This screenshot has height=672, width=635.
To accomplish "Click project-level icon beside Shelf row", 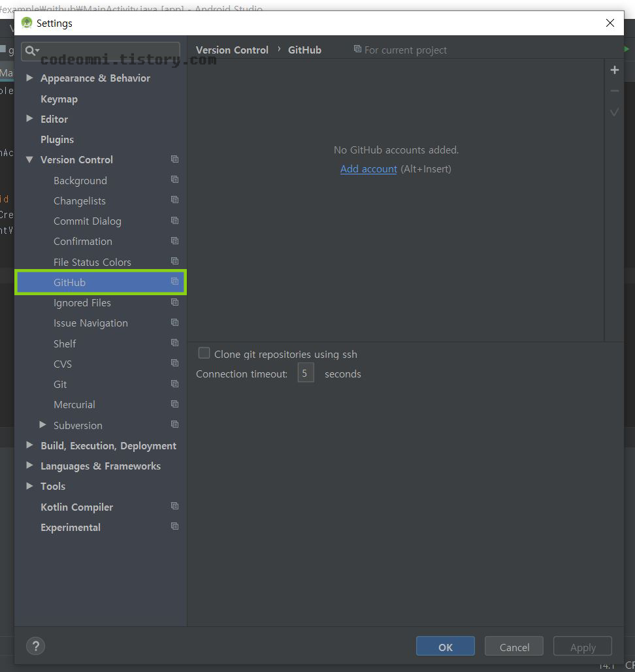I will point(174,342).
